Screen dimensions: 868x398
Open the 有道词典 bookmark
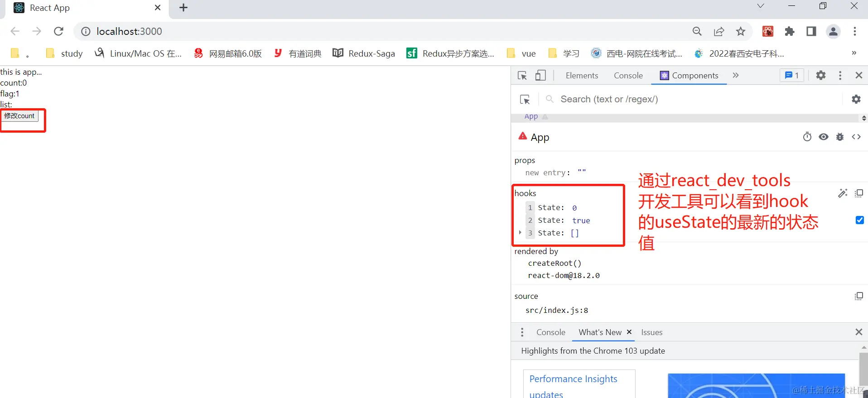click(298, 53)
